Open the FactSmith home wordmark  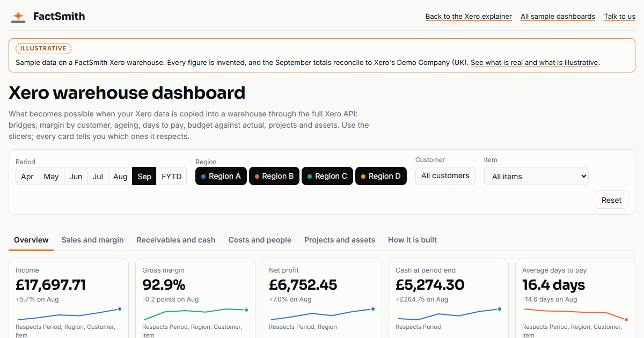click(59, 17)
